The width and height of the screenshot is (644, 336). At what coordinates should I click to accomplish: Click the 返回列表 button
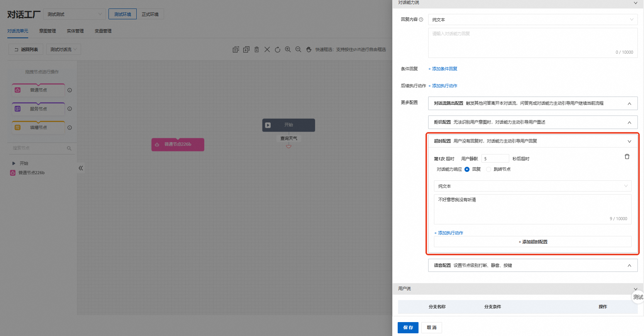coord(26,49)
